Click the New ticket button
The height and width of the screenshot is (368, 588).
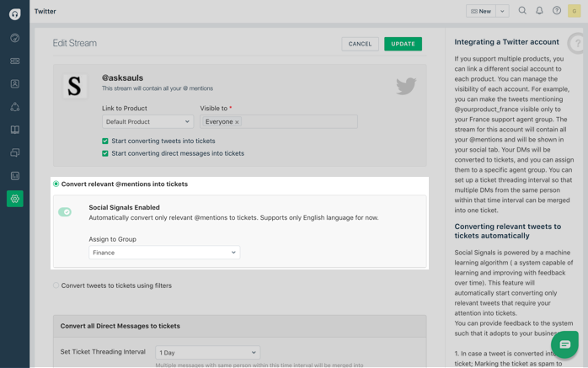(481, 11)
